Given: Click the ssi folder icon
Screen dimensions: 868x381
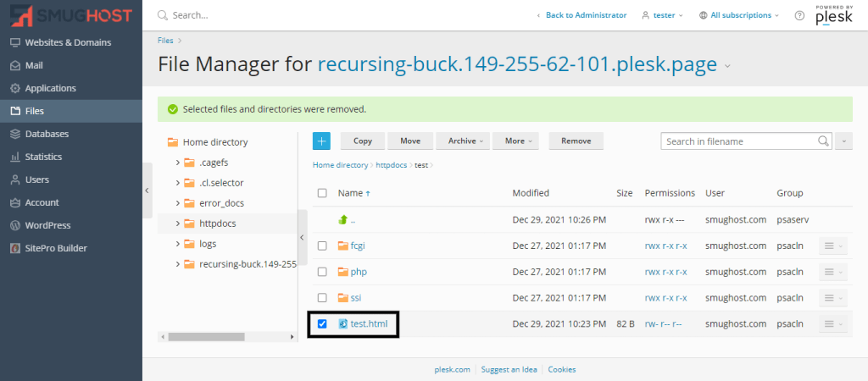Looking at the screenshot, I should (x=342, y=297).
